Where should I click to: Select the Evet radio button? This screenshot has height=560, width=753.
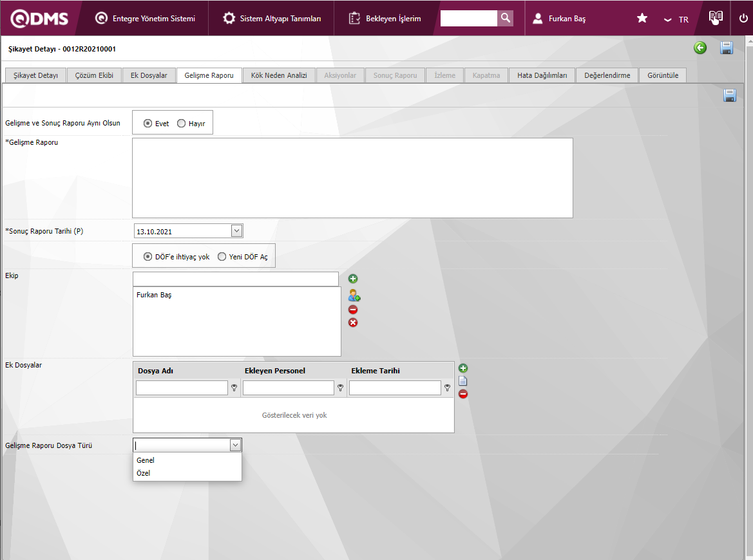pos(148,124)
